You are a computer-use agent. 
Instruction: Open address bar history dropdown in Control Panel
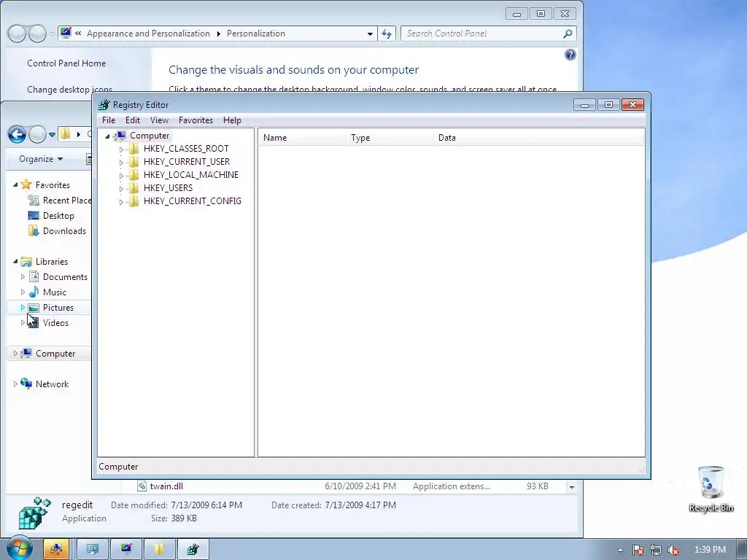(x=370, y=34)
